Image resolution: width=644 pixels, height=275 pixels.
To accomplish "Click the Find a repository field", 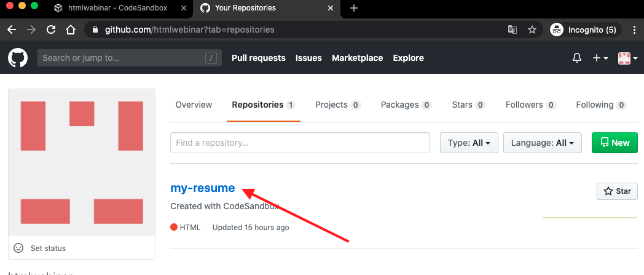I will [x=300, y=143].
